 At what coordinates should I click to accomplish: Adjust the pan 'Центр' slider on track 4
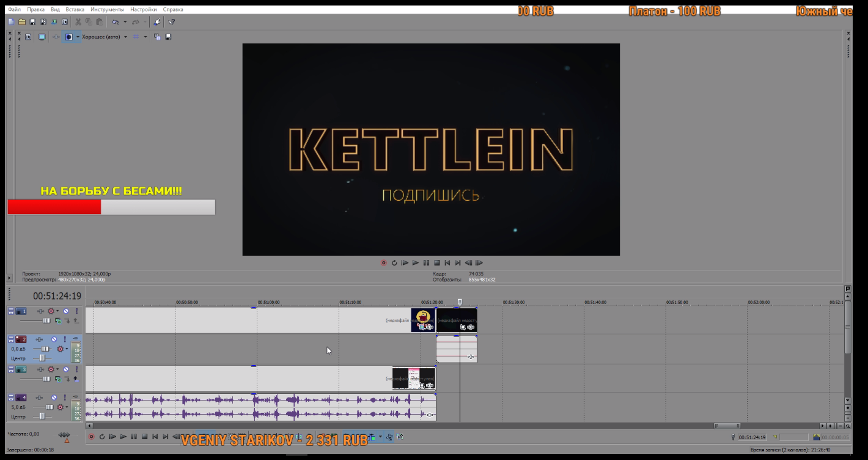(x=42, y=416)
